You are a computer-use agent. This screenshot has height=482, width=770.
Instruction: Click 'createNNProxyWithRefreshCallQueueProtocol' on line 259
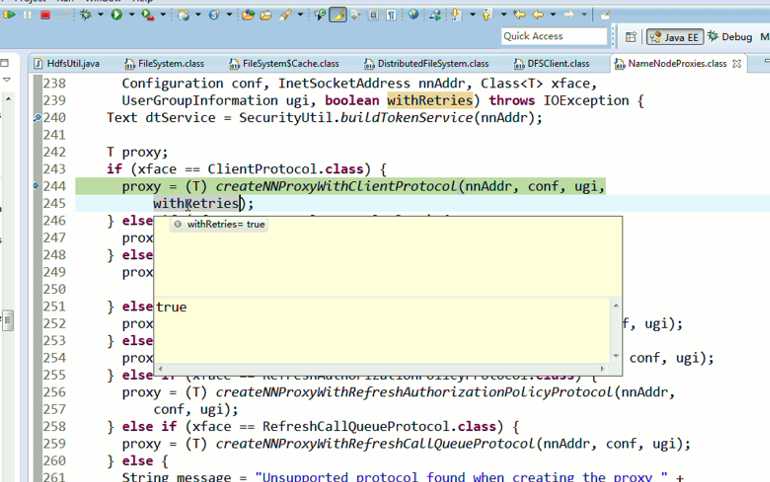(x=375, y=444)
